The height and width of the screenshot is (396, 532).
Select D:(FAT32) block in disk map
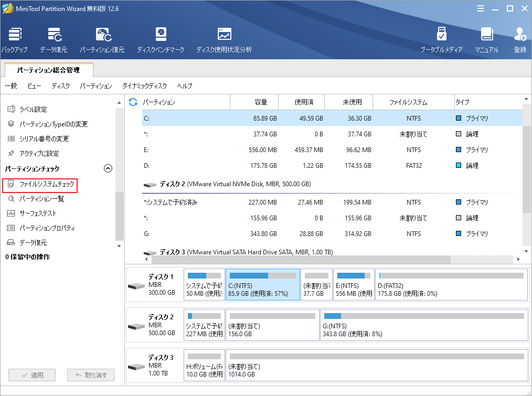tap(451, 285)
